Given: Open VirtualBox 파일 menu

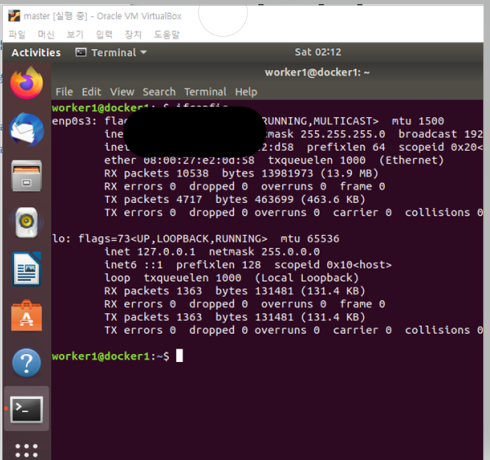Looking at the screenshot, I should click(x=17, y=34).
